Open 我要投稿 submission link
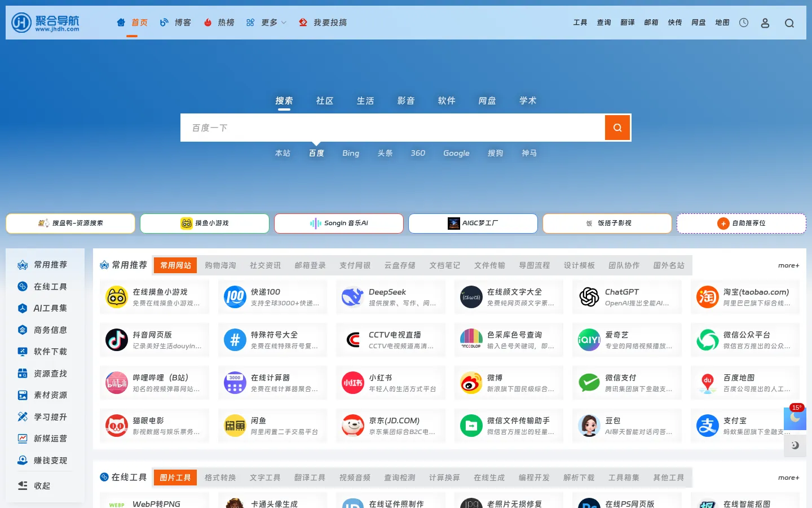Screen dimensions: 812x508 pyautogui.click(x=323, y=23)
